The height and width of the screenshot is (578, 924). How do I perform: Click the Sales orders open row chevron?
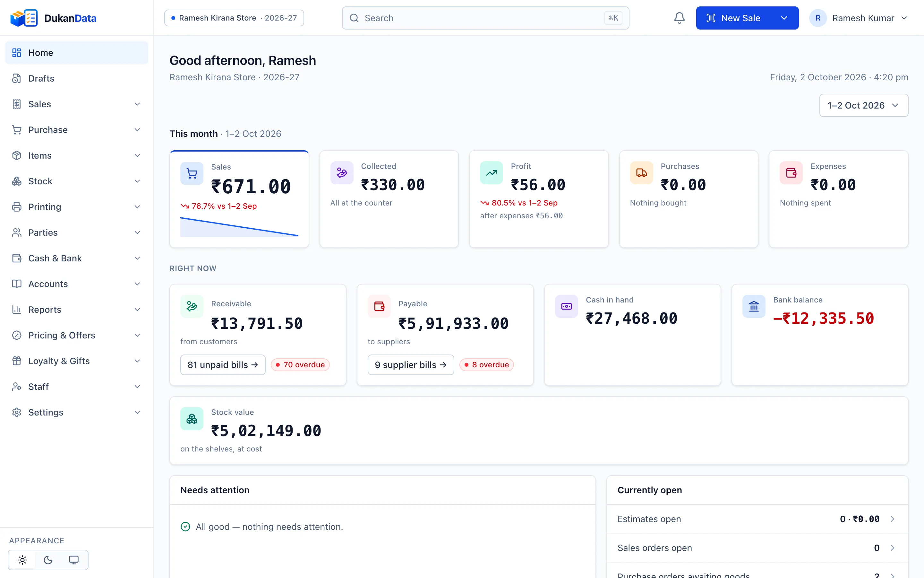[x=893, y=548]
